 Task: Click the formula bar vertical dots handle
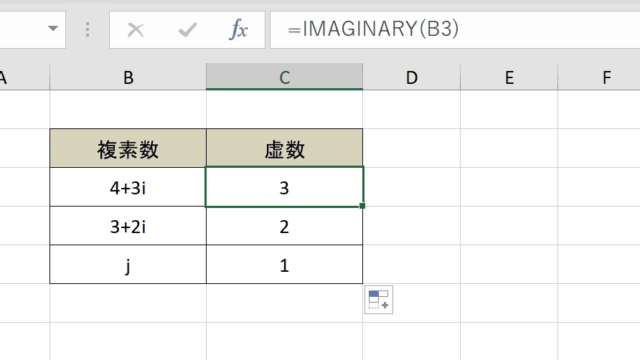tap(87, 30)
